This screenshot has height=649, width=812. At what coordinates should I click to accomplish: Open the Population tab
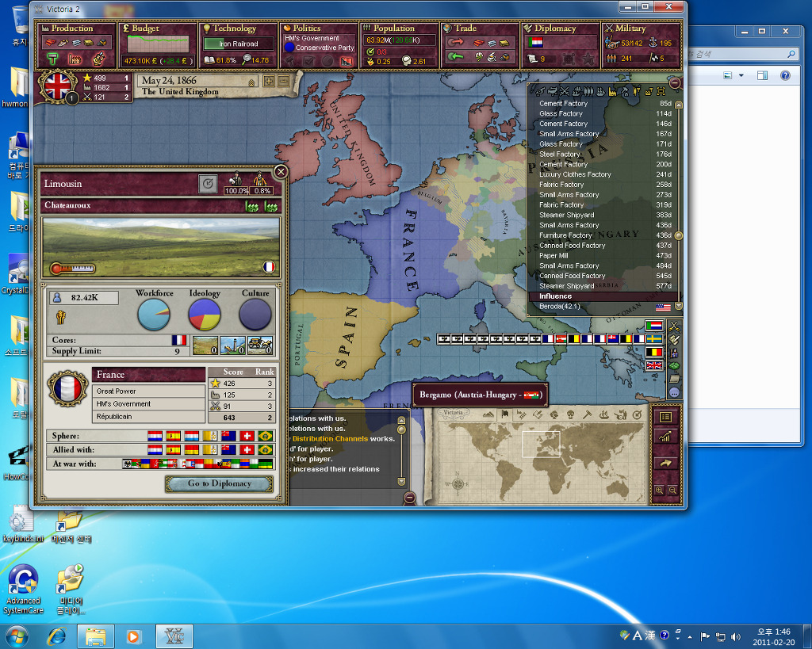click(x=400, y=45)
